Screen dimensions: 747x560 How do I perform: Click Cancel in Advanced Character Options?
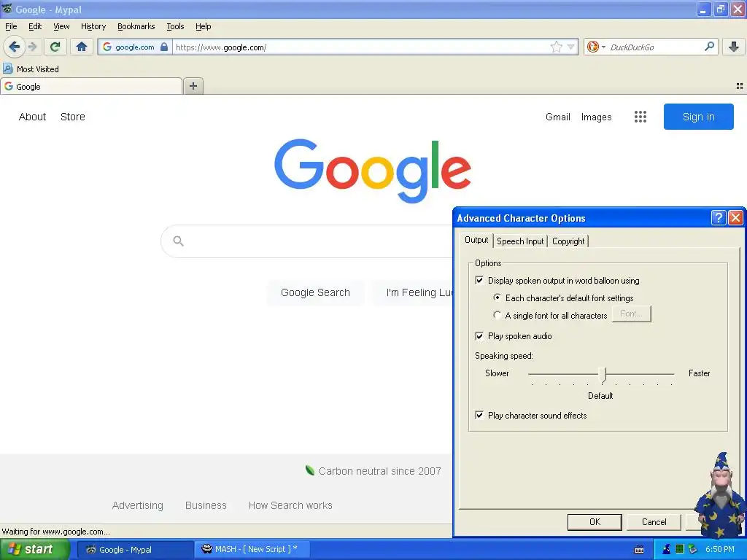654,522
